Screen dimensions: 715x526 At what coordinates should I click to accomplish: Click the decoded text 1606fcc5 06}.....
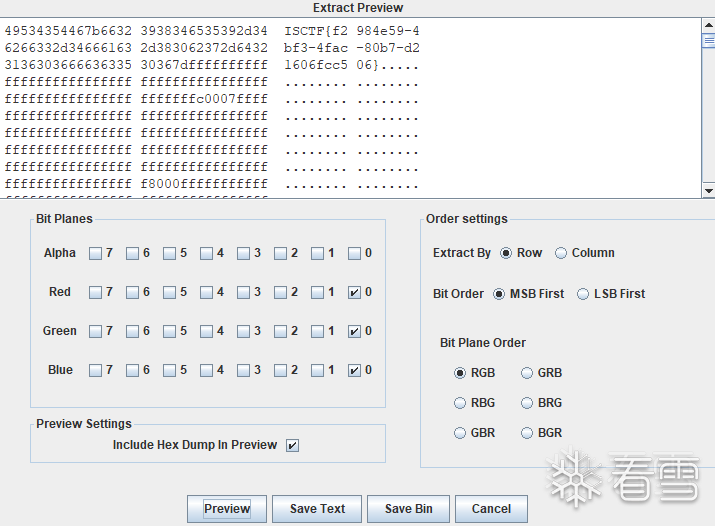332,65
